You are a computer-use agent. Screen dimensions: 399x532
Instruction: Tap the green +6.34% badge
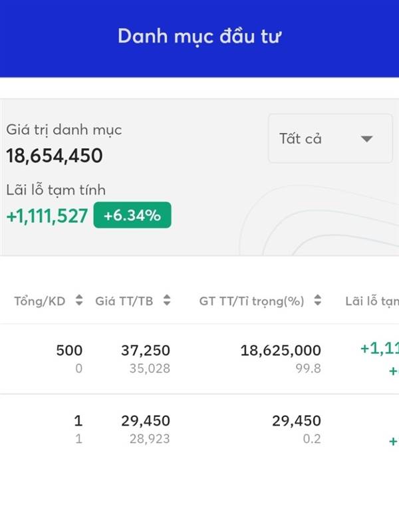[x=132, y=215]
